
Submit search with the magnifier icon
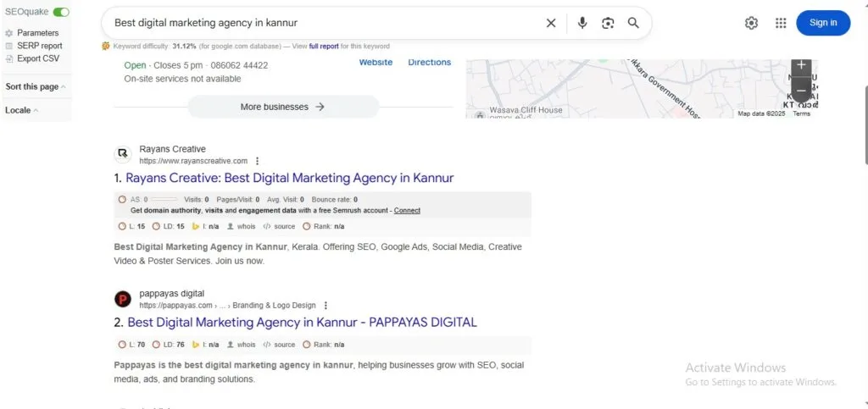pos(633,23)
